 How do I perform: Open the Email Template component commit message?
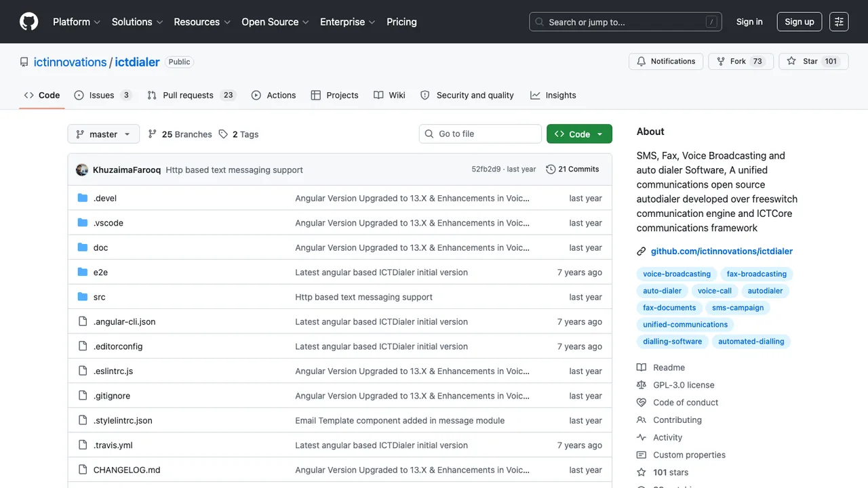400,421
